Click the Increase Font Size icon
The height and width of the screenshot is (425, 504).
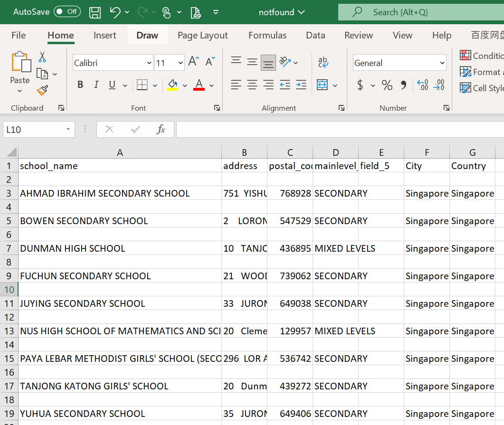(193, 61)
